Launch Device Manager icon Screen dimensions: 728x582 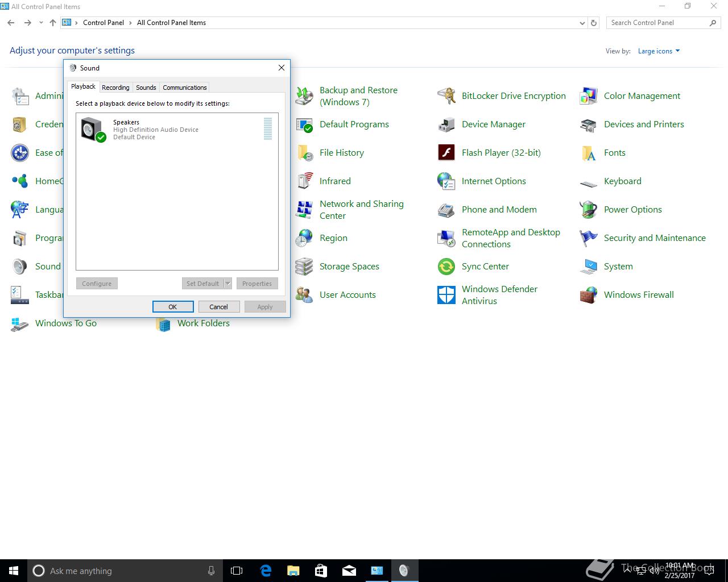[x=446, y=124]
